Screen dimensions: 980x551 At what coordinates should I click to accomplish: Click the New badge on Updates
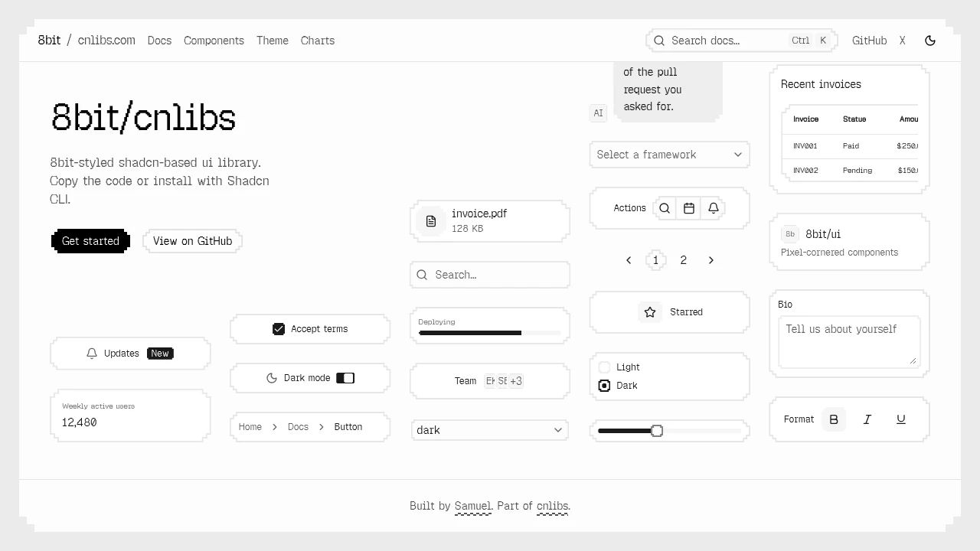(160, 354)
